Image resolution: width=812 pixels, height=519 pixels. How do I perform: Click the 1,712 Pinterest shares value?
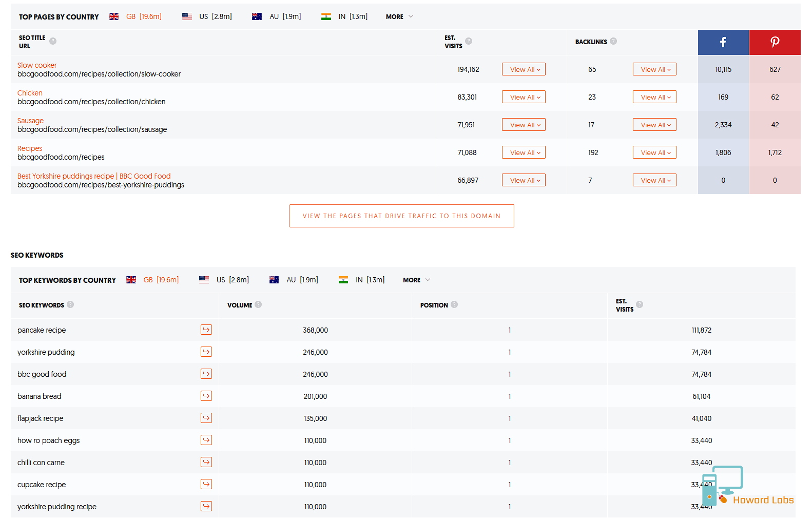[x=775, y=152]
